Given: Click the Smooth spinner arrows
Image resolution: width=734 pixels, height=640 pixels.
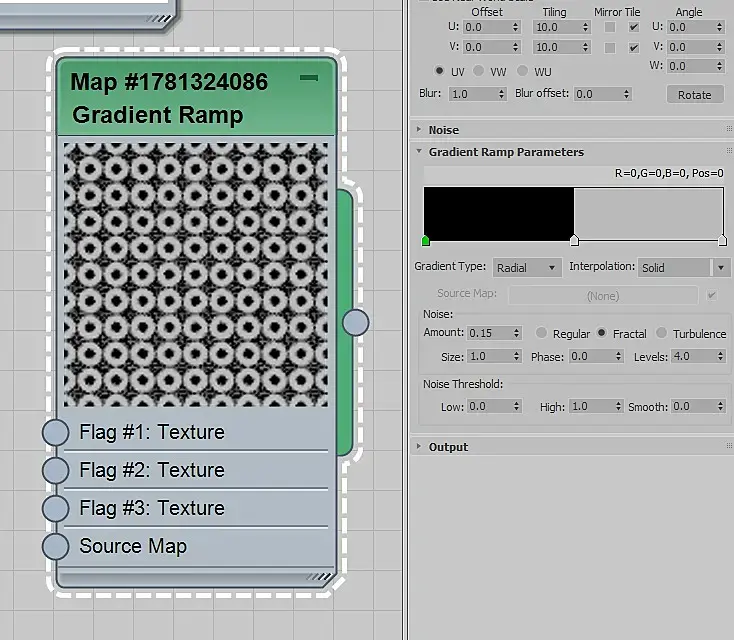Looking at the screenshot, I should (x=721, y=406).
